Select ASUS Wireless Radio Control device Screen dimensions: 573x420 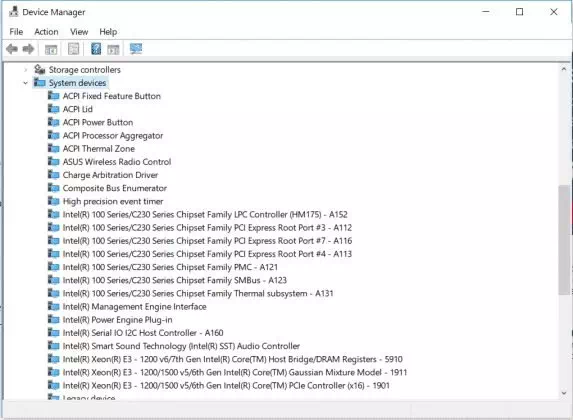(x=117, y=162)
